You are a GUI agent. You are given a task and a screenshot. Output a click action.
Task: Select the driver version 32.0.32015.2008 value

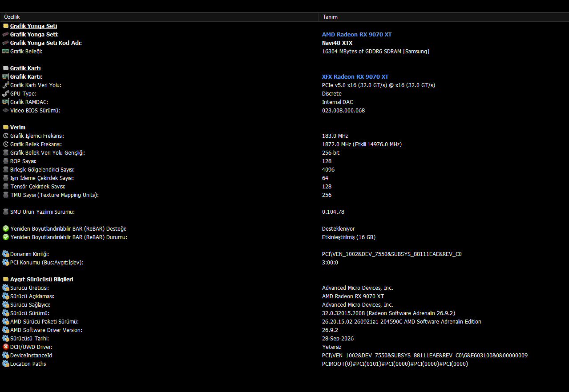[389, 313]
